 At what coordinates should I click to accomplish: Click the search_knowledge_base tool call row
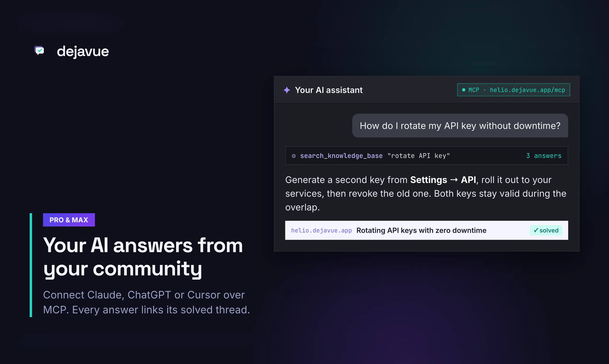[427, 155]
